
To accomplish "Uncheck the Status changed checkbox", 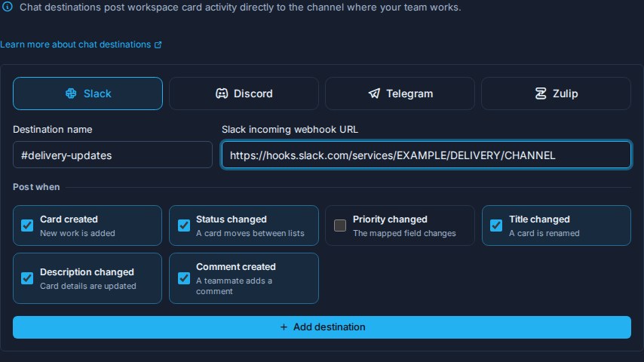I will 183,225.
